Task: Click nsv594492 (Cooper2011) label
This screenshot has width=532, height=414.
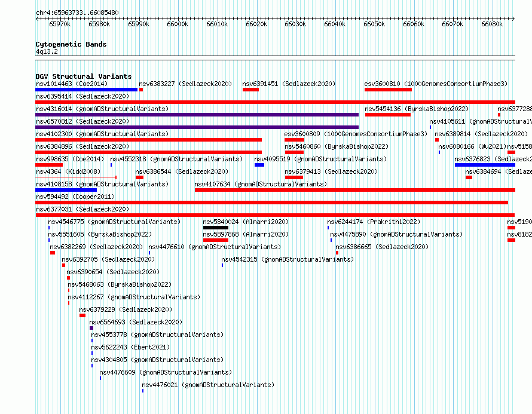Action: click(75, 197)
